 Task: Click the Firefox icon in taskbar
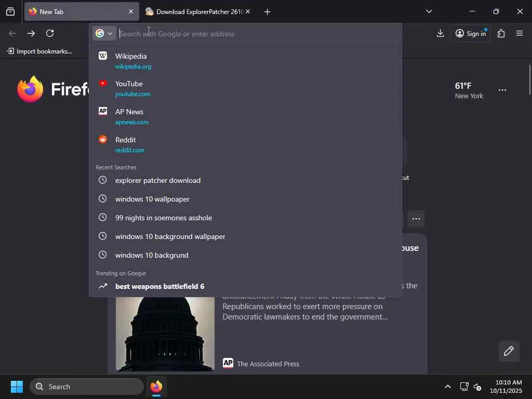(156, 387)
